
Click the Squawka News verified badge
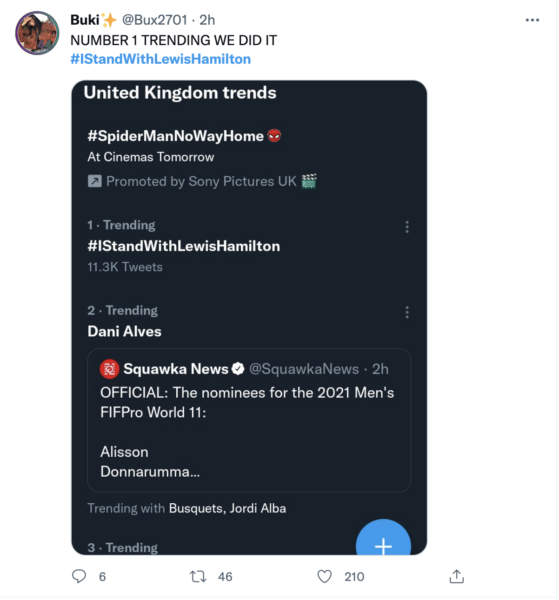coord(238,369)
